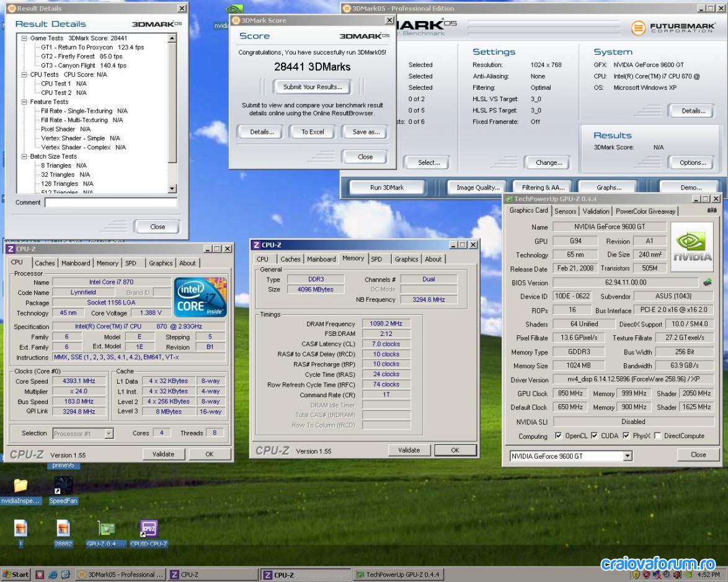
Task: Click the disconnected network tray icon
Action: tap(657, 575)
